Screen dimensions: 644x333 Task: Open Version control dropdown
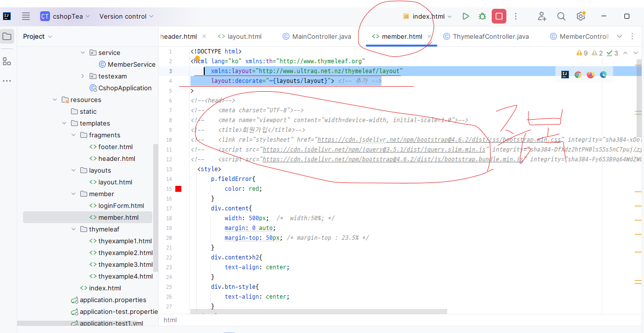(126, 16)
